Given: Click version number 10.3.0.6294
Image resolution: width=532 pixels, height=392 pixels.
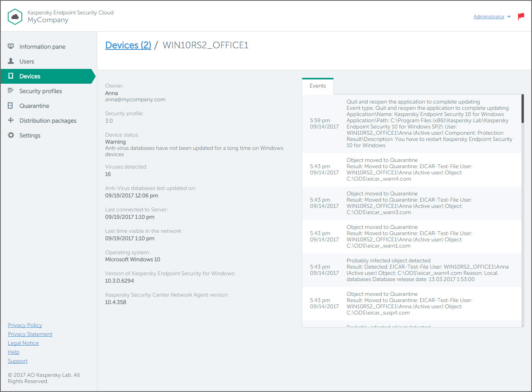Looking at the screenshot, I should point(120,281).
